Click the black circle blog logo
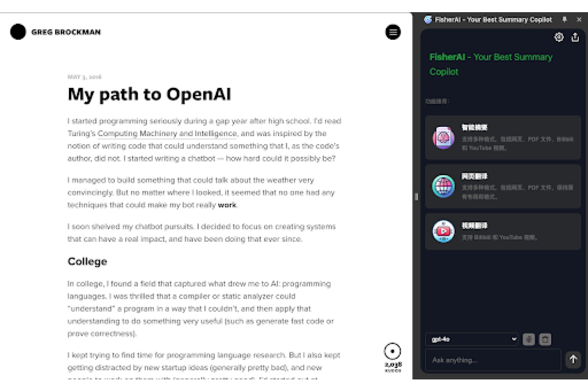588x392 pixels. [18, 32]
